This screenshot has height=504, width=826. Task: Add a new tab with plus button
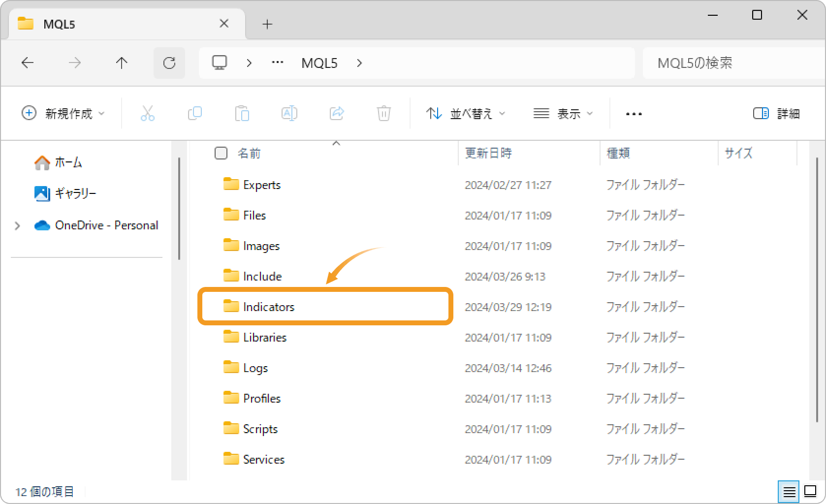[x=267, y=24]
